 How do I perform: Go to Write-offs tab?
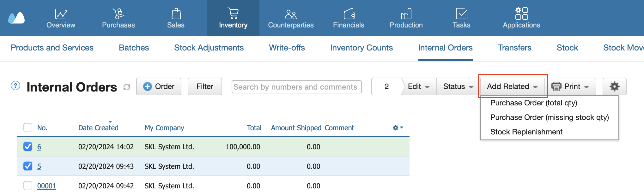pos(287,48)
